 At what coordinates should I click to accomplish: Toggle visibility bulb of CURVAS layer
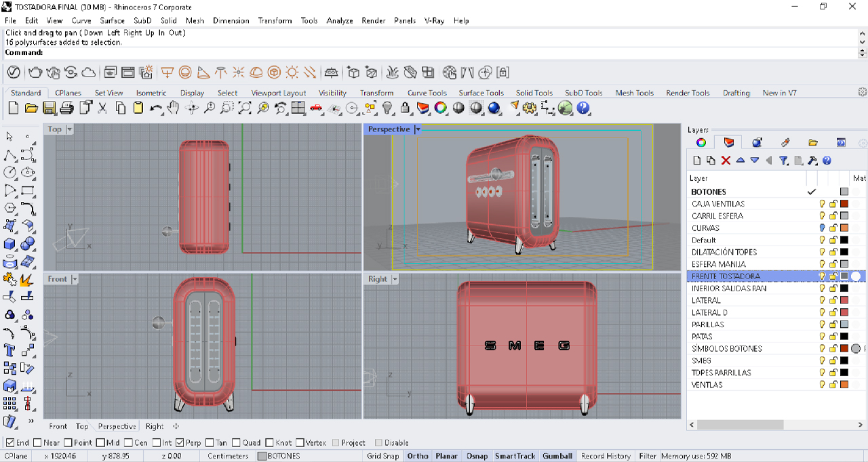[822, 228]
